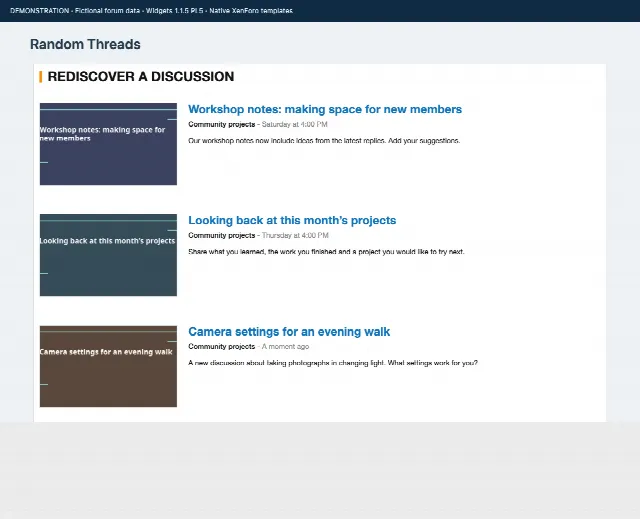Open the 'Workshop notes: making space for new members' thread title

pos(325,109)
